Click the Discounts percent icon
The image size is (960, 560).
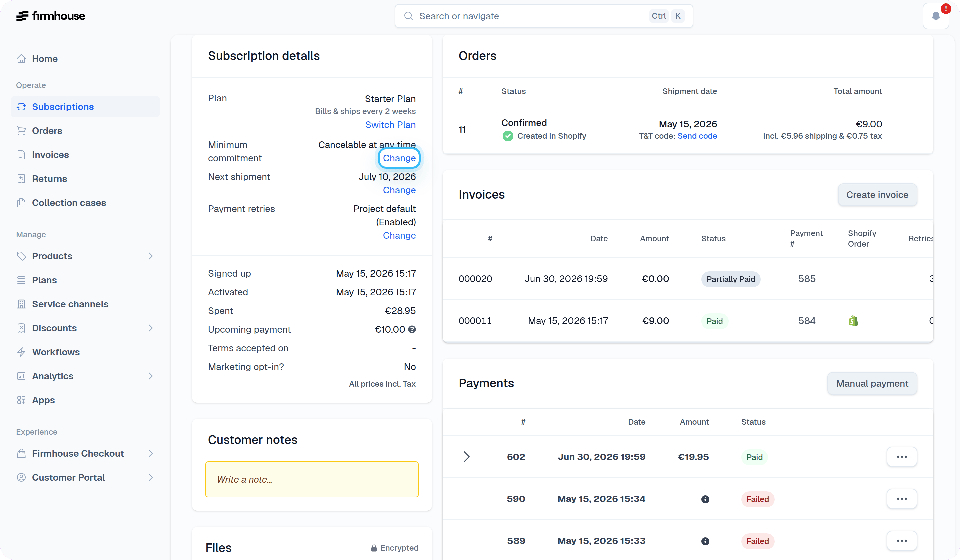(21, 328)
